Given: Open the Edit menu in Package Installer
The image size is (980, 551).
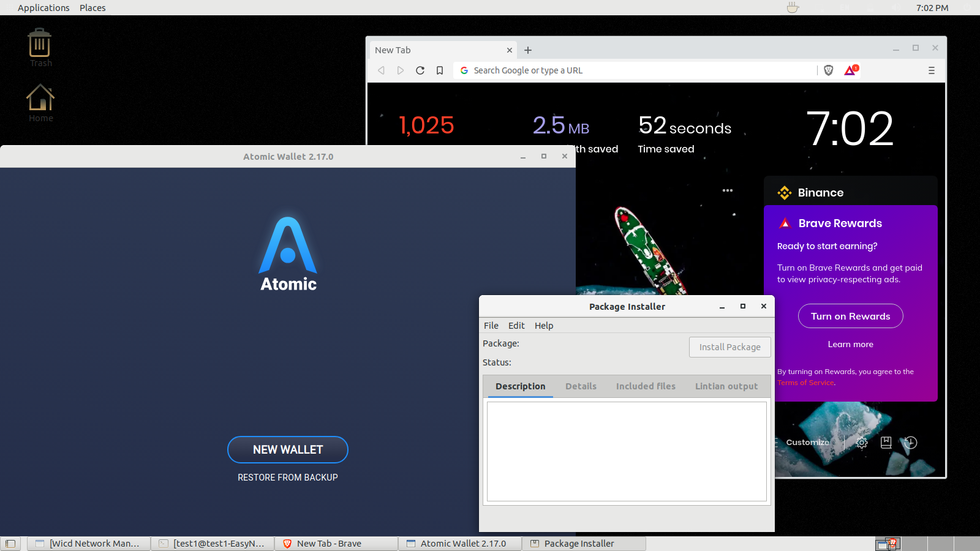Looking at the screenshot, I should pyautogui.click(x=516, y=326).
